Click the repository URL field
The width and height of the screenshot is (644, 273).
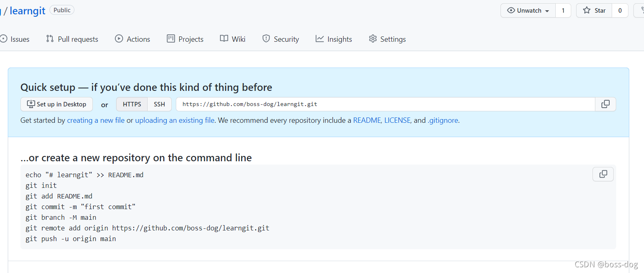(x=386, y=104)
